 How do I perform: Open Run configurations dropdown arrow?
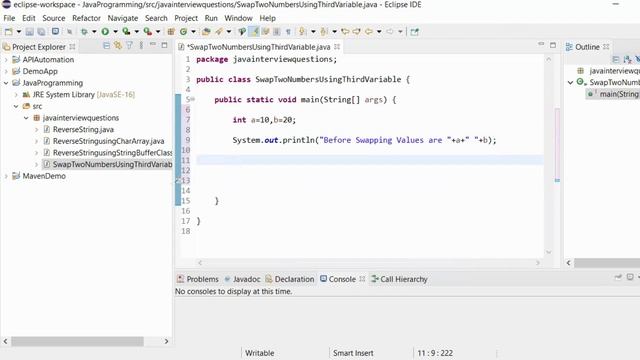(x=116, y=31)
